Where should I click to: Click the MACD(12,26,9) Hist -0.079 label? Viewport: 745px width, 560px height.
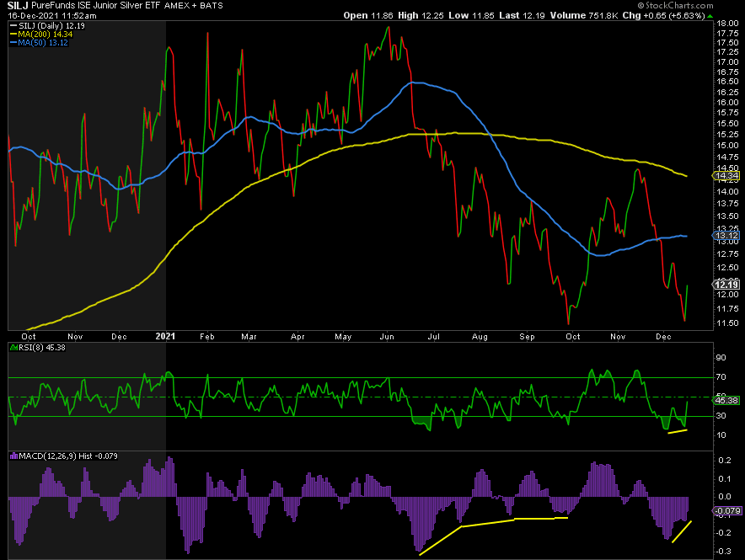(x=64, y=456)
